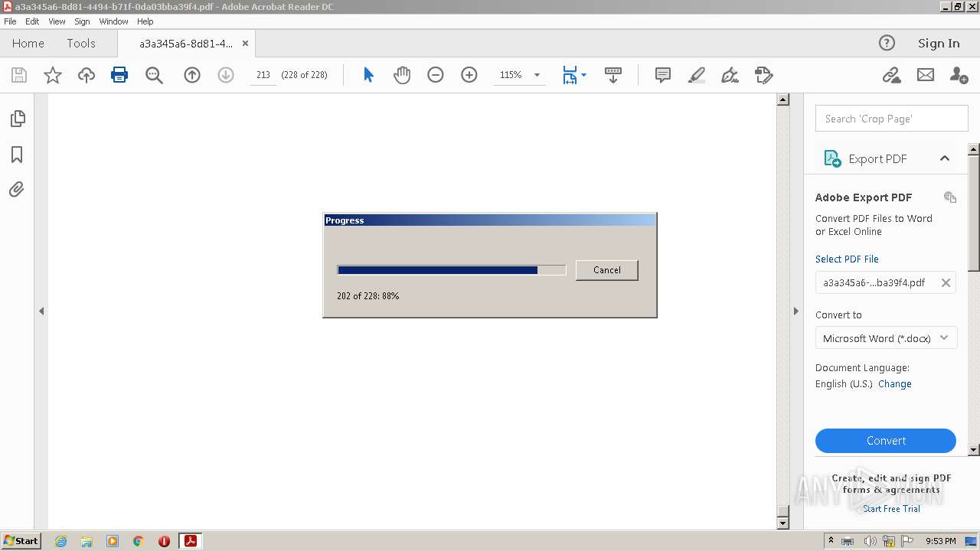Click the Export PDF tool icon
The width and height of the screenshot is (980, 551).
(x=831, y=158)
